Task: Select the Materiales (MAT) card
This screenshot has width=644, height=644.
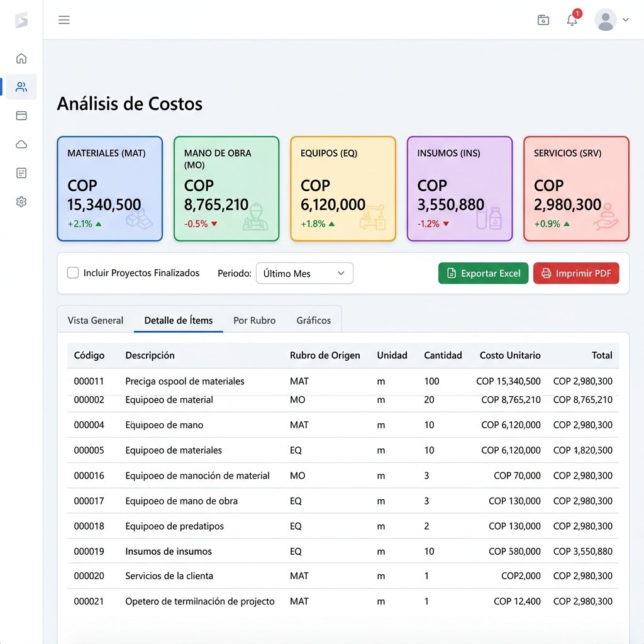Action: click(x=109, y=189)
